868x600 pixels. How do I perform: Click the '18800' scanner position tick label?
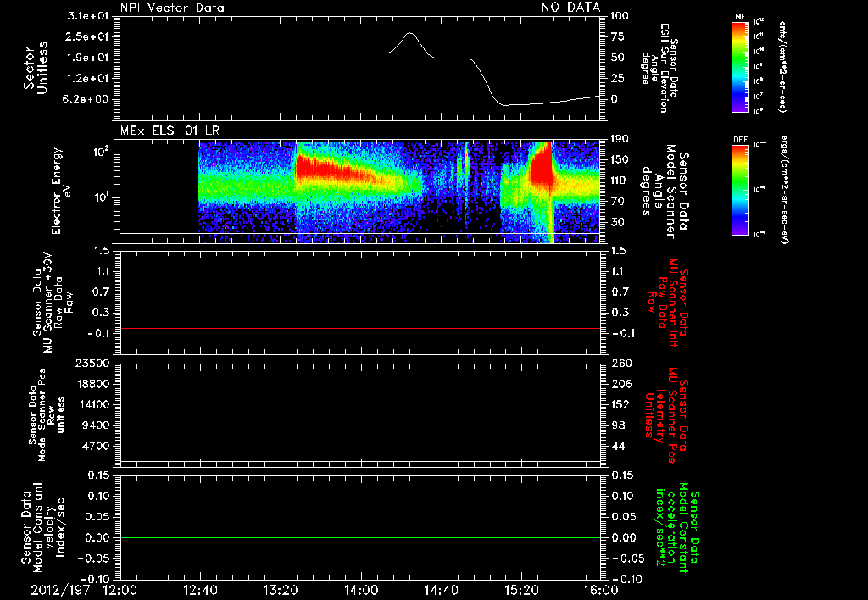tap(93, 384)
